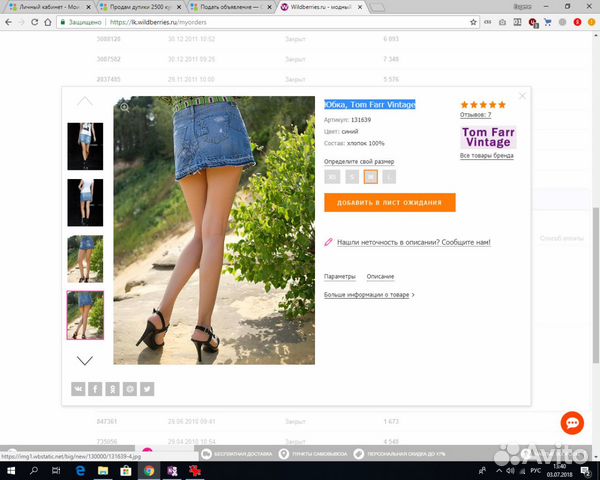The height and width of the screenshot is (480, 600).
Task: Click 'Персональная скидка до 17%' bottom item
Action: click(x=400, y=454)
